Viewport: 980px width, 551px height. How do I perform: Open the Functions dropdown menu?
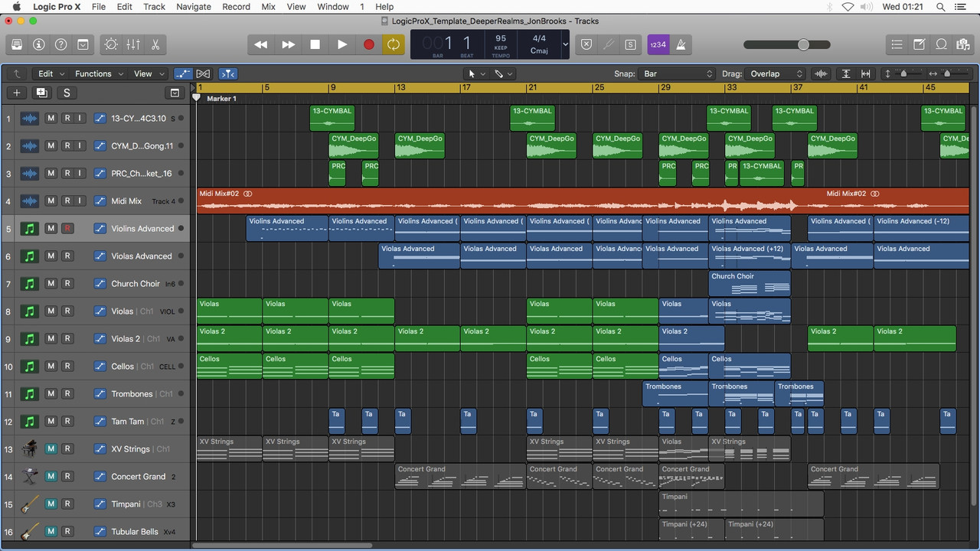tap(98, 73)
